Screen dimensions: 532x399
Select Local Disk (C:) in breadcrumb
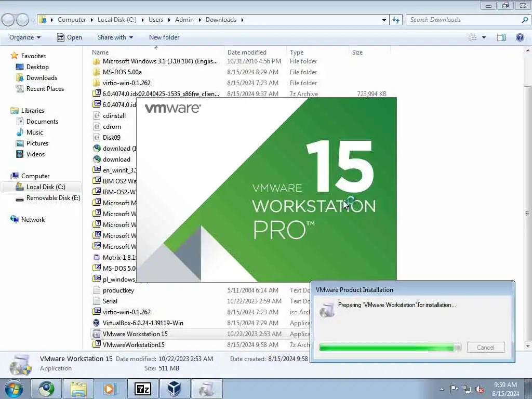(x=117, y=20)
